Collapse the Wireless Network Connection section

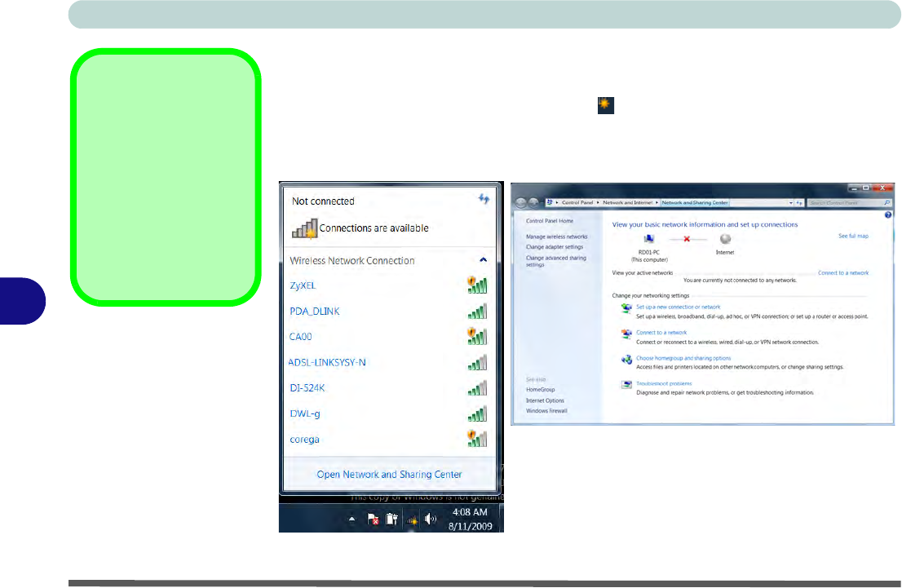483,260
